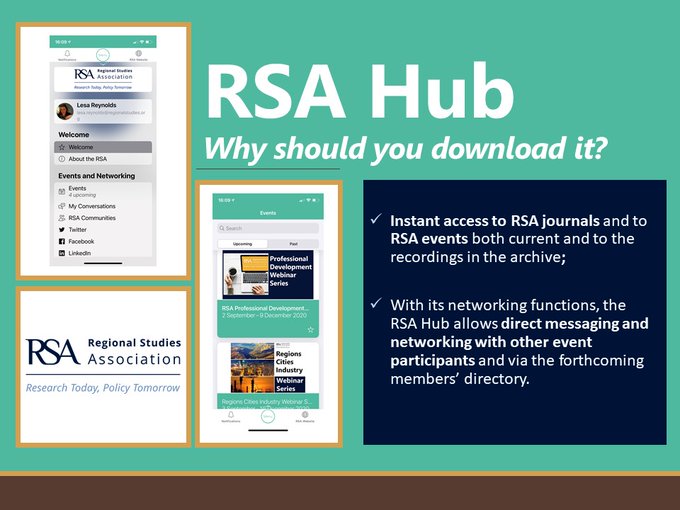Screen dimensions: 680x510
Task: Click the '4 upcoming' label under Events
Action: coord(82,195)
